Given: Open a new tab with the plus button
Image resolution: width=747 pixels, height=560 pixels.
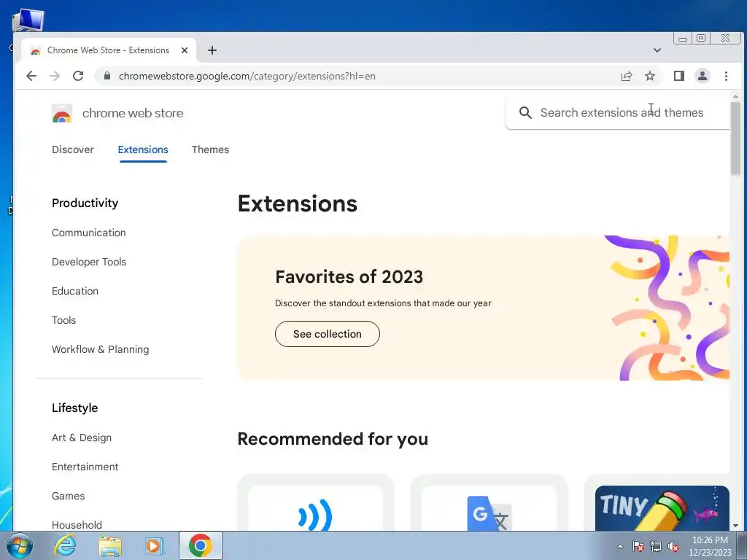Looking at the screenshot, I should (x=212, y=50).
